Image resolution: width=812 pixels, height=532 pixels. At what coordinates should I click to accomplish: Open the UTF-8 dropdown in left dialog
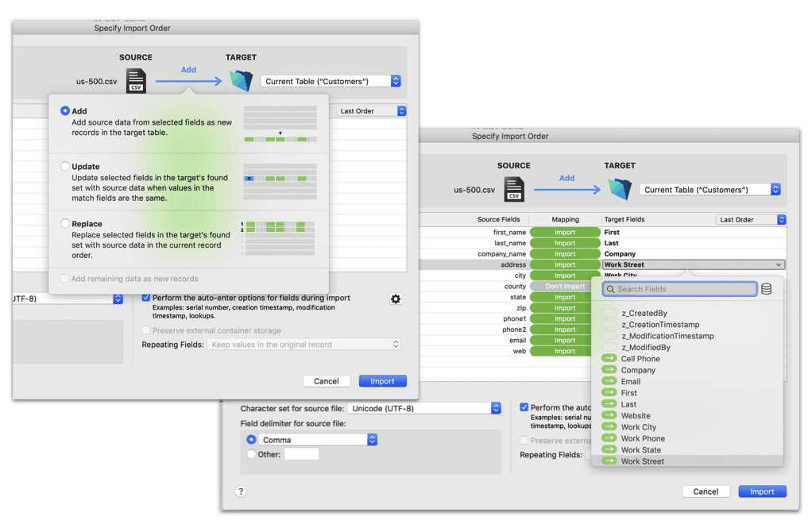pyautogui.click(x=68, y=299)
